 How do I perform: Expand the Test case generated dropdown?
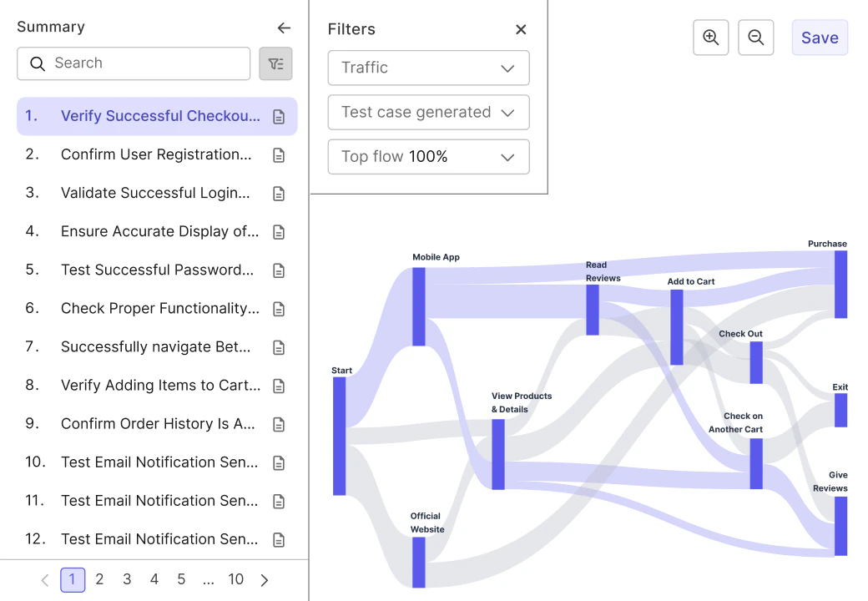(x=428, y=113)
